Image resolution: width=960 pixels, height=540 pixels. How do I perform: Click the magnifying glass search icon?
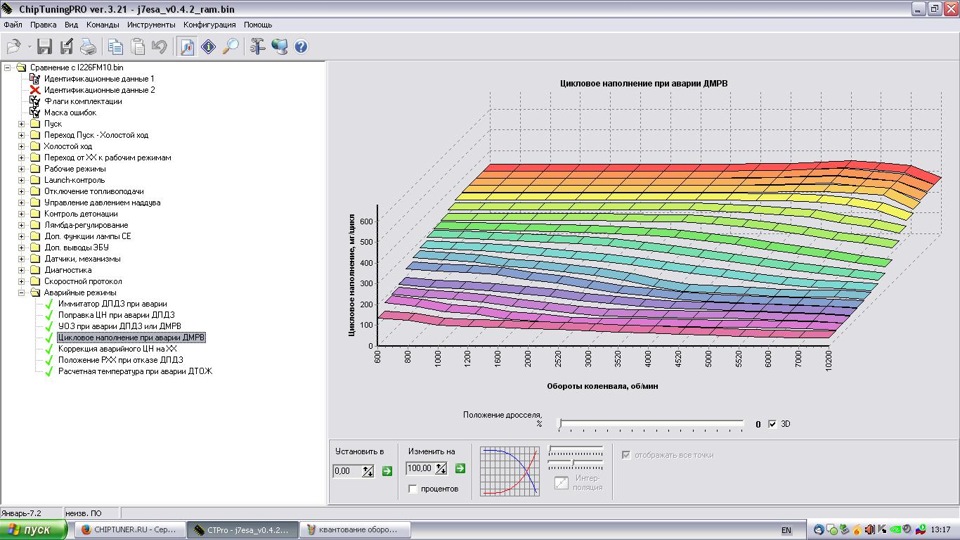click(231, 46)
